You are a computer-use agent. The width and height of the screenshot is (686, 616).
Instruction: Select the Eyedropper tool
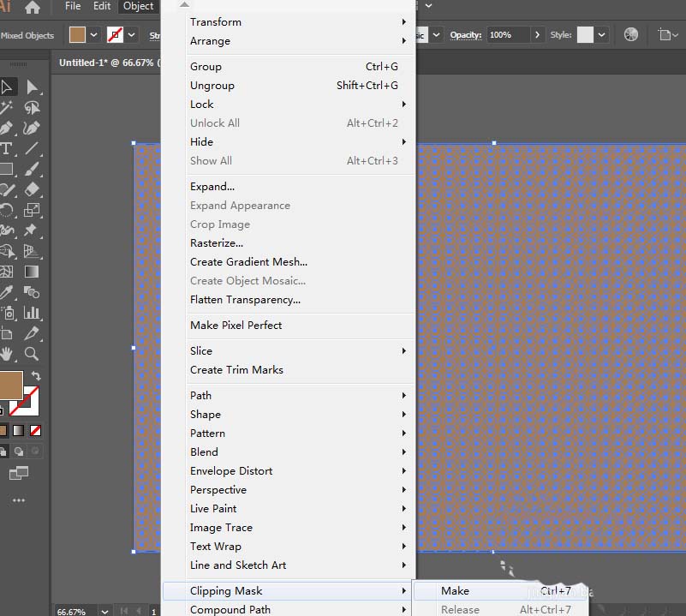coord(7,292)
